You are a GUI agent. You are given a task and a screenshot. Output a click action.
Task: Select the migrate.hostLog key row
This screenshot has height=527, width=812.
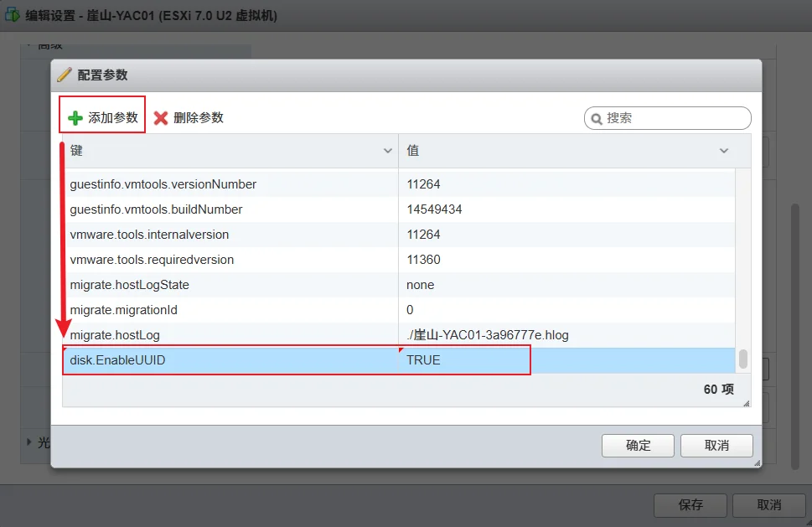115,335
